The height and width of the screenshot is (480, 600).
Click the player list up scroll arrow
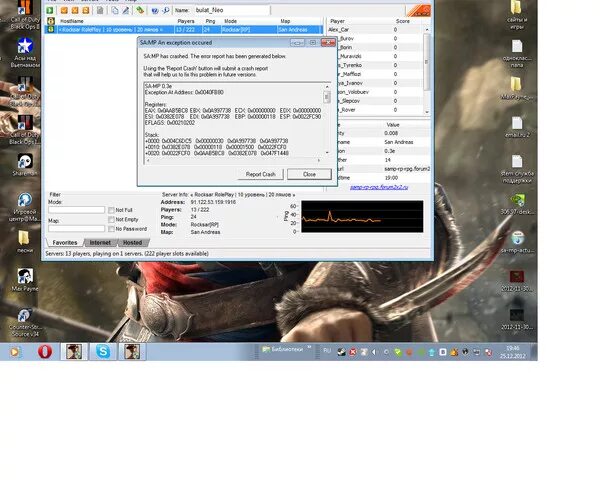click(x=427, y=29)
